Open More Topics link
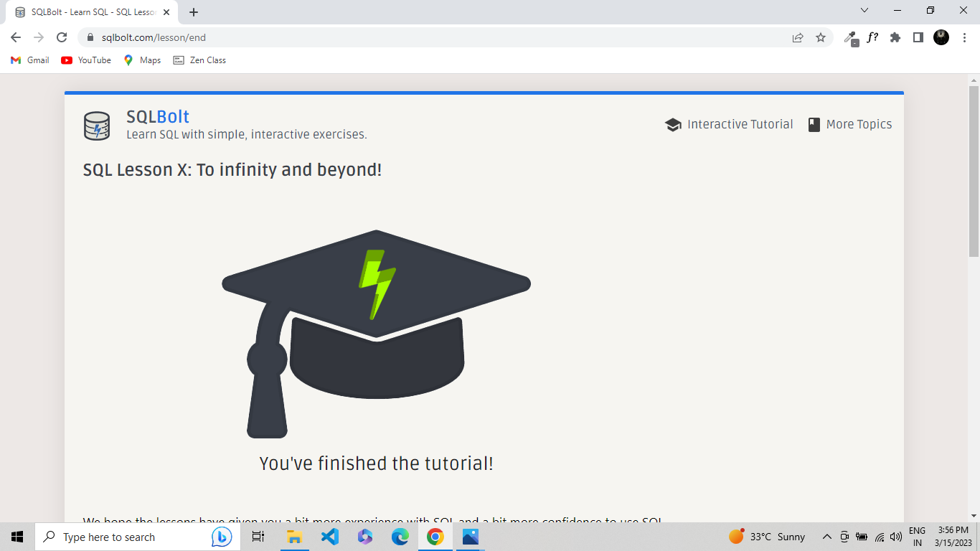 (x=850, y=124)
